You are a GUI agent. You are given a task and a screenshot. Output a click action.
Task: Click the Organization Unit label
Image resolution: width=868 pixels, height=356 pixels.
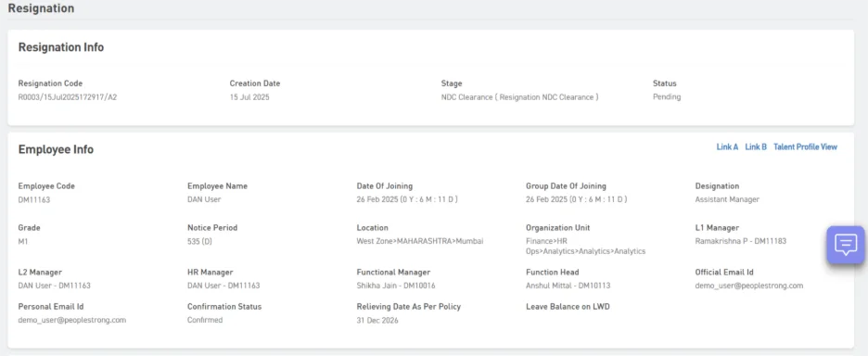(x=558, y=227)
